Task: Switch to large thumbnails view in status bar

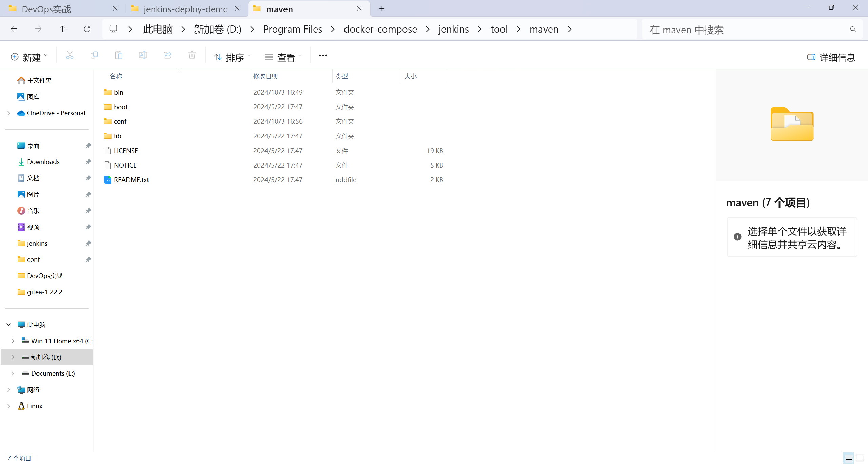Action: click(860, 458)
